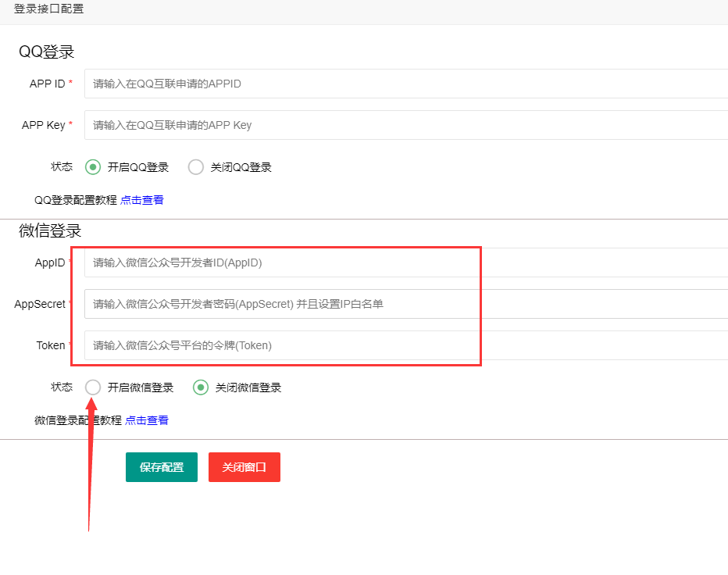Click the QQ登录 section heading
Screen dimensions: 728x575
(x=46, y=52)
